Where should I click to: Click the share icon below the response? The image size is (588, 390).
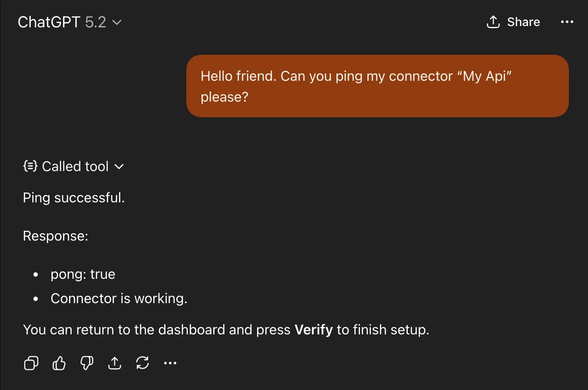coord(115,363)
